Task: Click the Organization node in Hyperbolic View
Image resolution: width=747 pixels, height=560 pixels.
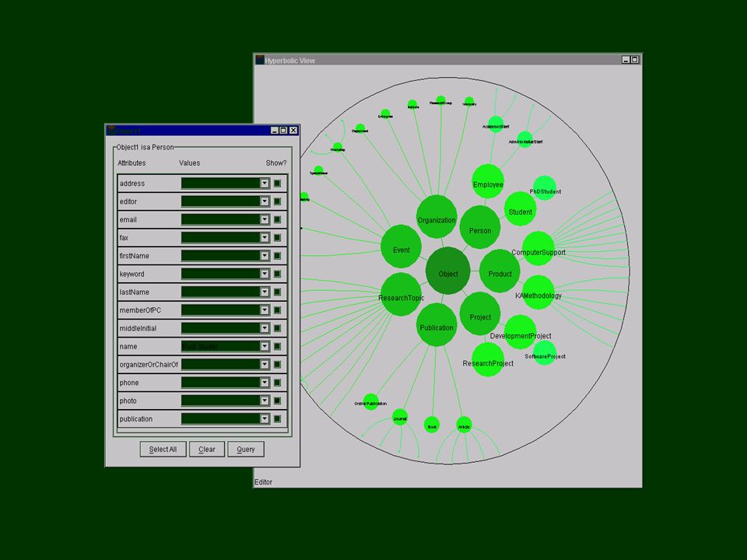Action: (437, 217)
